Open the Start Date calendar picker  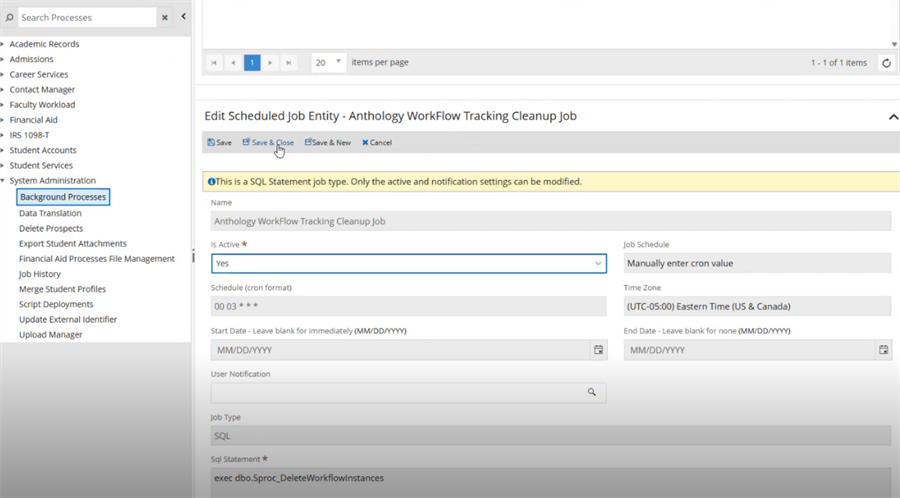click(598, 350)
